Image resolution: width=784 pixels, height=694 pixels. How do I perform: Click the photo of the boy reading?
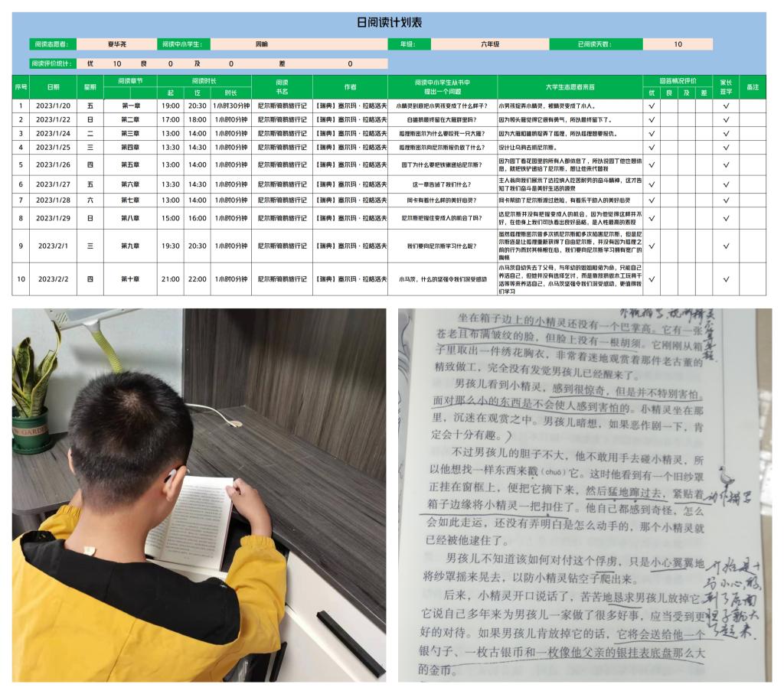[x=199, y=495]
